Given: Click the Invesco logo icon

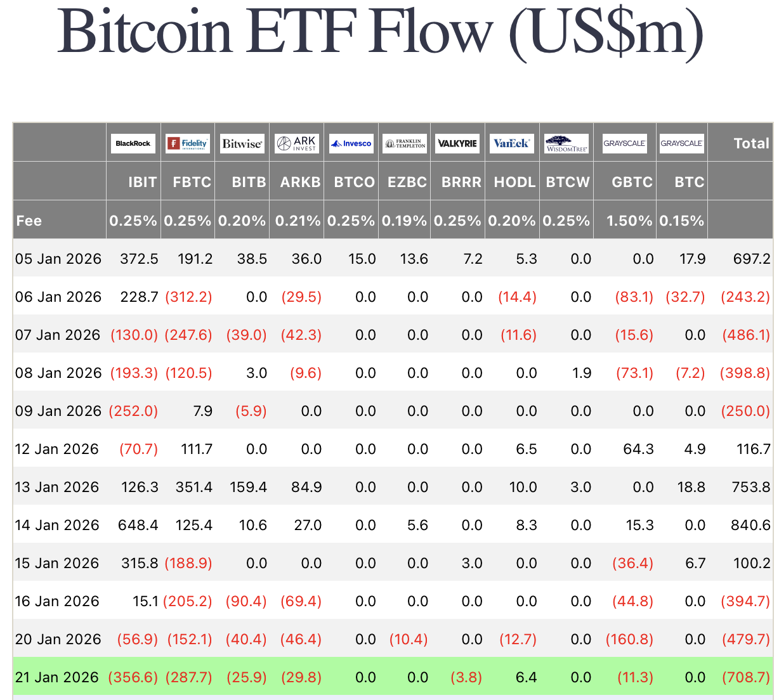Looking at the screenshot, I should point(351,143).
